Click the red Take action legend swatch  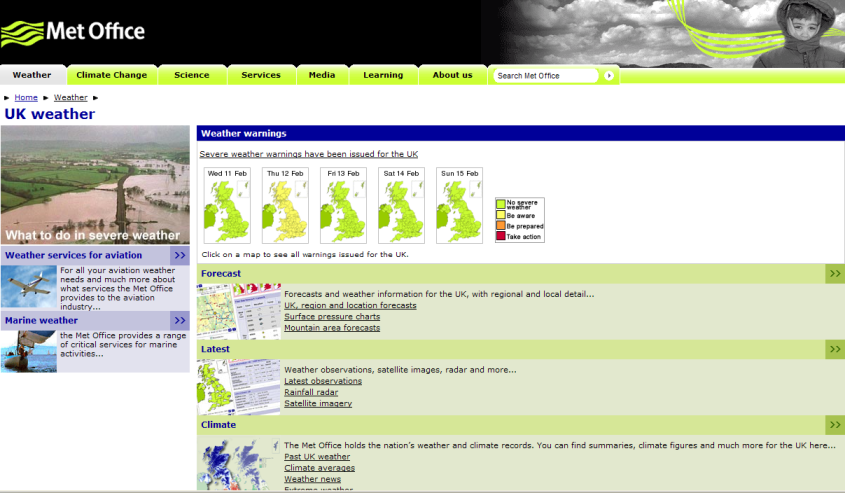(501, 236)
